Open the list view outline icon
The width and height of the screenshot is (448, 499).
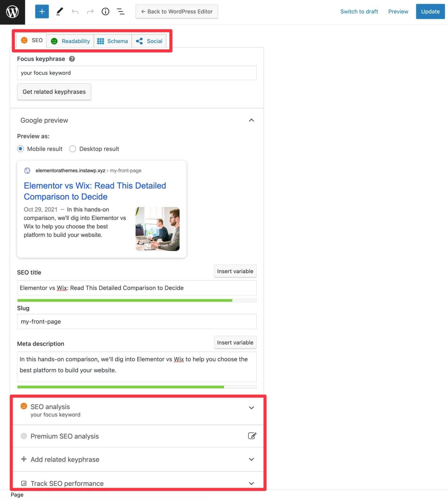point(121,12)
